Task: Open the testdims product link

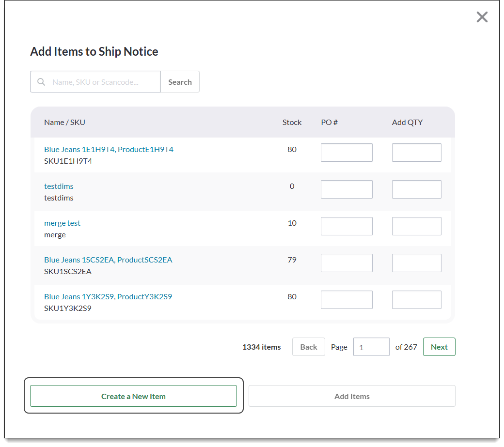Action: point(59,186)
